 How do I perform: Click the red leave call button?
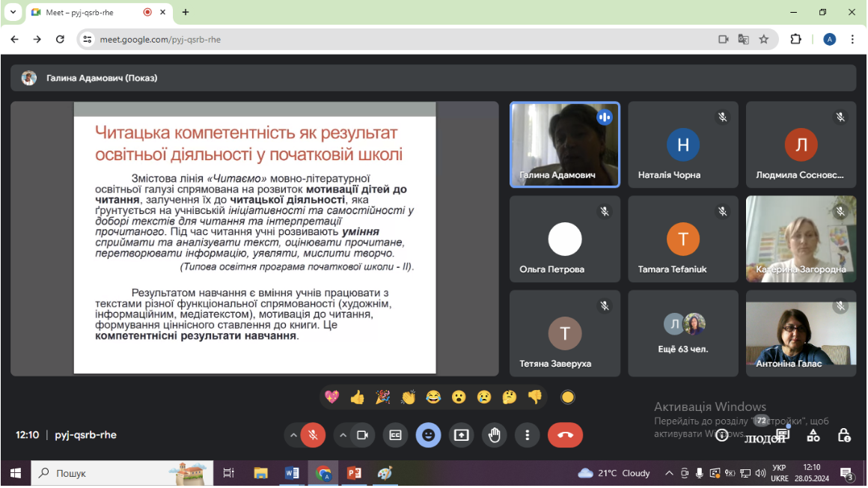point(565,436)
